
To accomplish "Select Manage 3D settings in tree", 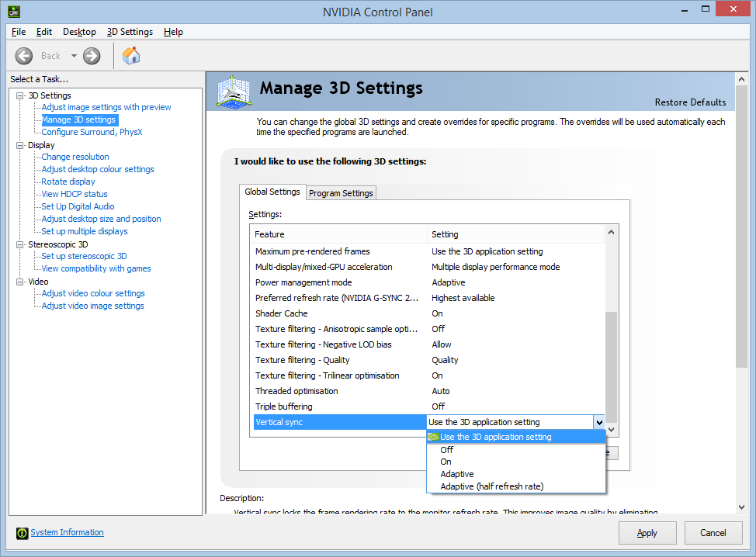I will click(79, 119).
